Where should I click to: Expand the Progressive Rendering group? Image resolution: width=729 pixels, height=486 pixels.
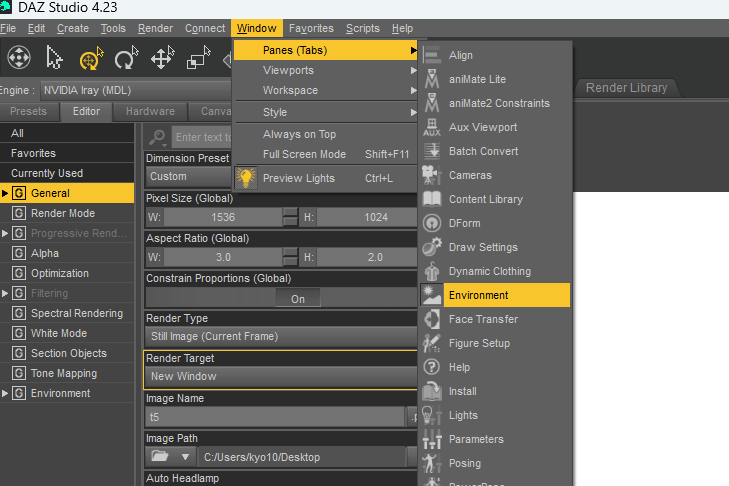pos(5,233)
